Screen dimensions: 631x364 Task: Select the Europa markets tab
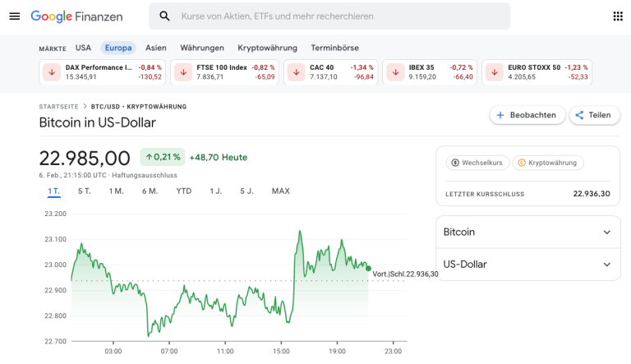click(x=118, y=48)
